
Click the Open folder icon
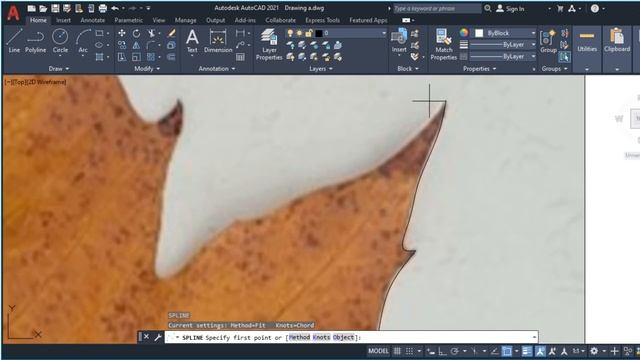43,8
